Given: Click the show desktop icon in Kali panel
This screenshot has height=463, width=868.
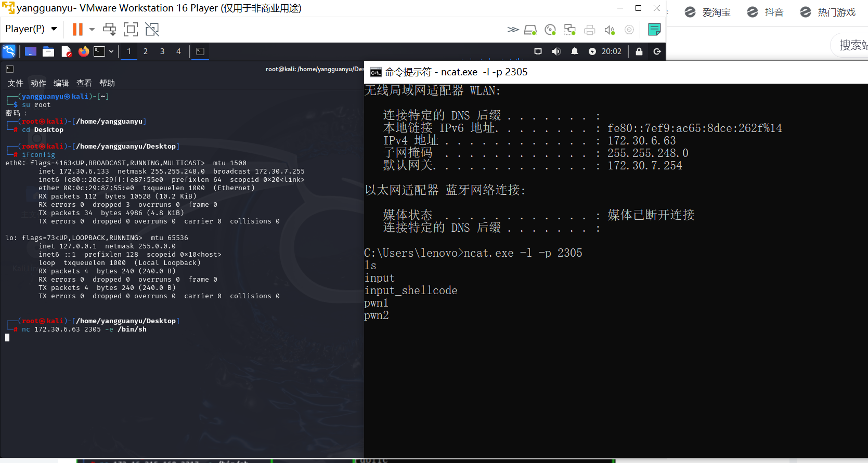Looking at the screenshot, I should tap(31, 51).
